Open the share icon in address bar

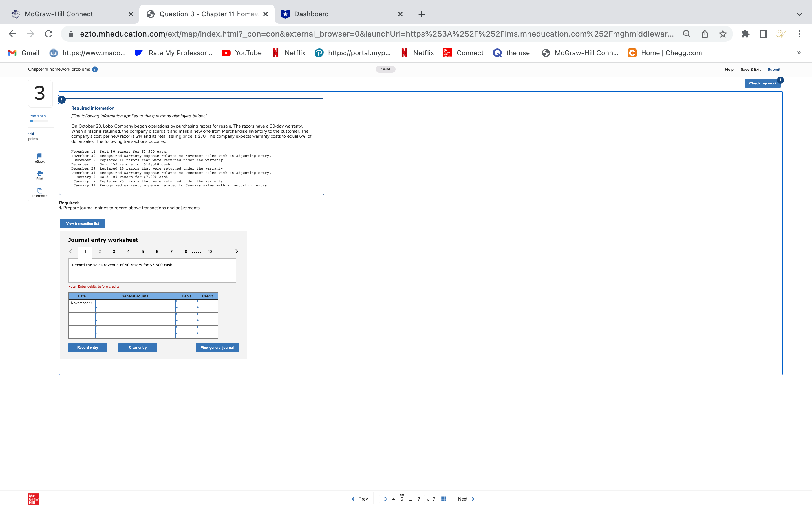pos(704,34)
